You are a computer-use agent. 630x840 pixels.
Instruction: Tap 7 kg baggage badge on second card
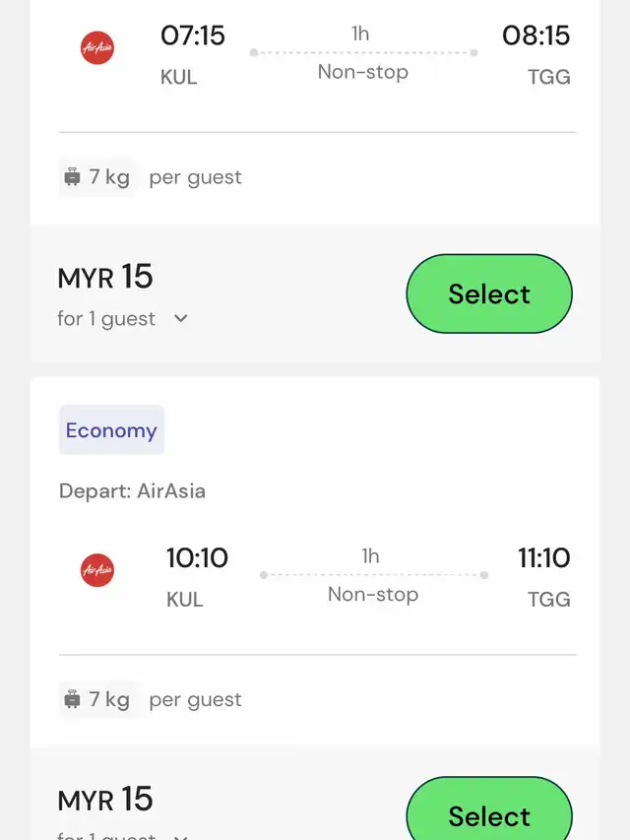97,699
